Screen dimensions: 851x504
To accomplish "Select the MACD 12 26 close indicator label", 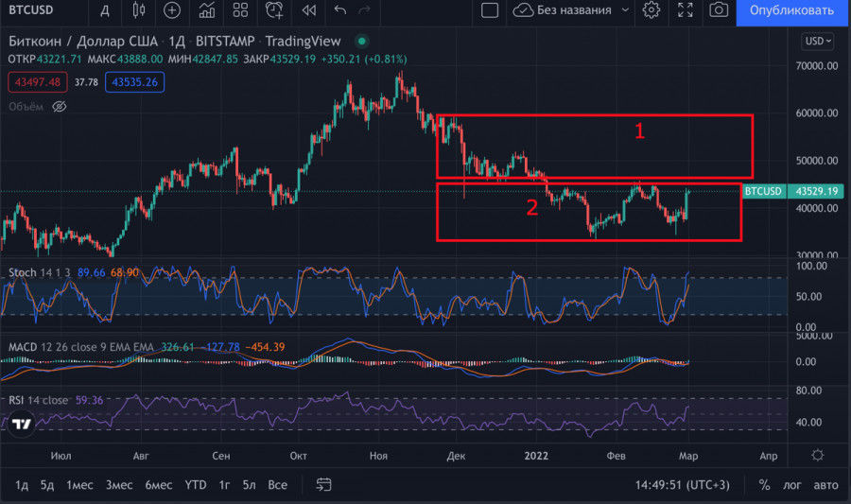I will tap(81, 347).
